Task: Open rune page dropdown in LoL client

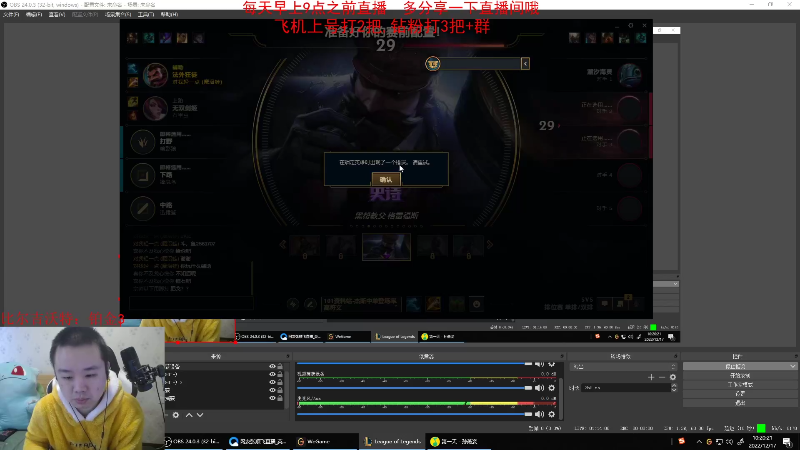Action: click(360, 304)
